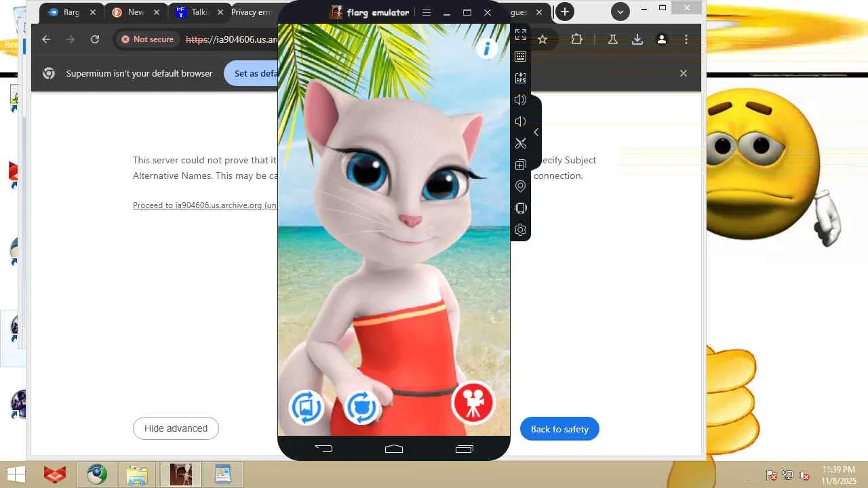Open emulator location settings
The width and height of the screenshot is (868, 488).
[x=521, y=186]
